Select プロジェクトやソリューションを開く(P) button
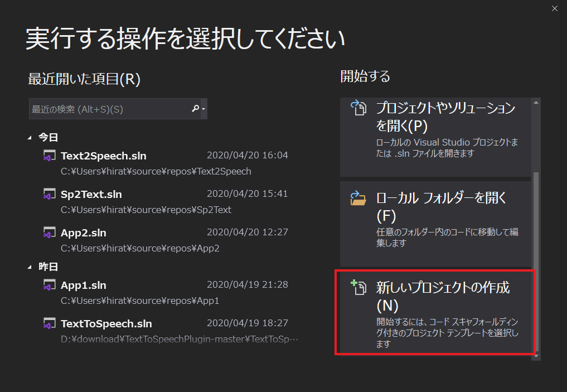This screenshot has width=567, height=392. pos(436,137)
